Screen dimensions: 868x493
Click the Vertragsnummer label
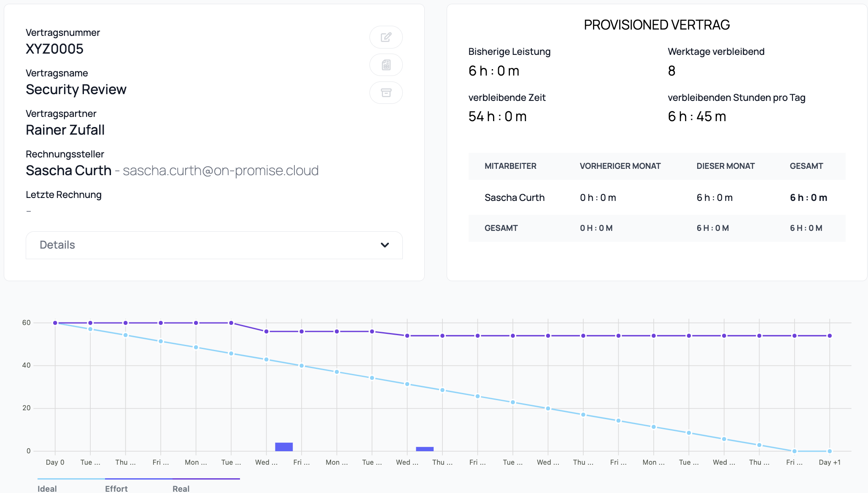coord(63,33)
